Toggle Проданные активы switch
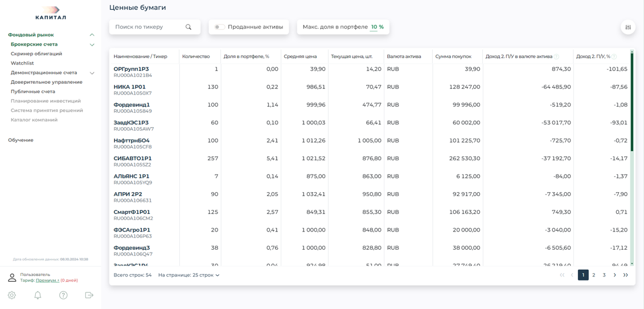Screen dimensions: 644x309 click(x=219, y=27)
